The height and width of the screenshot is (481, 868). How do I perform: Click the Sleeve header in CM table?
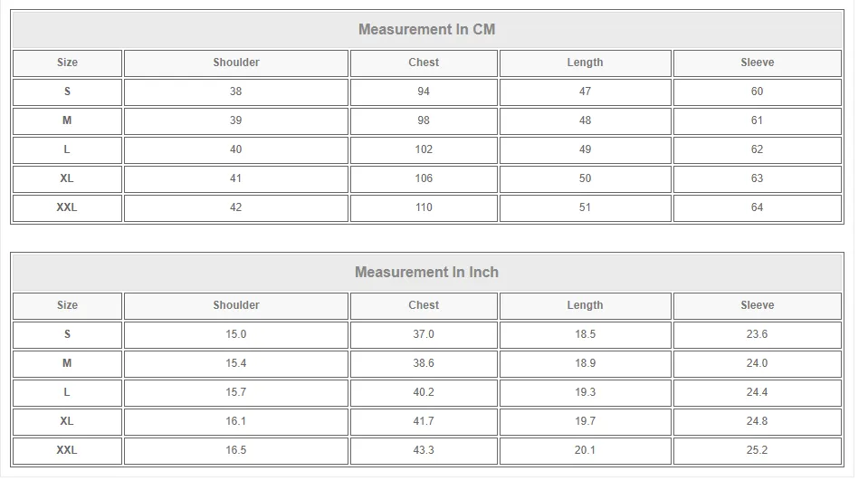[758, 63]
